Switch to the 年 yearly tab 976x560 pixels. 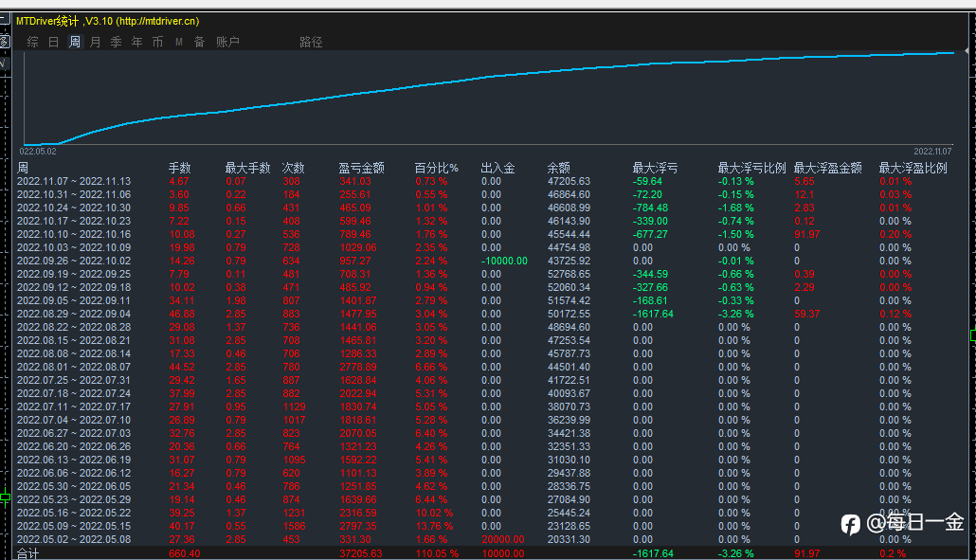point(137,42)
